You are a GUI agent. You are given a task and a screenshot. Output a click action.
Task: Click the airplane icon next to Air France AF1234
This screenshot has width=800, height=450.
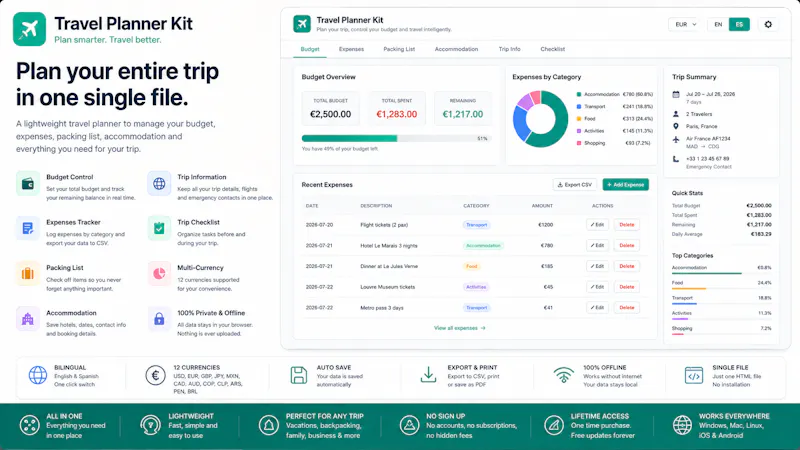(676, 139)
